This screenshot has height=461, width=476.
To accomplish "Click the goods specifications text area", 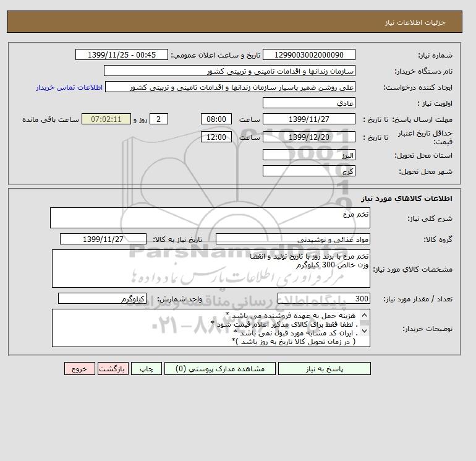I will [211, 269].
